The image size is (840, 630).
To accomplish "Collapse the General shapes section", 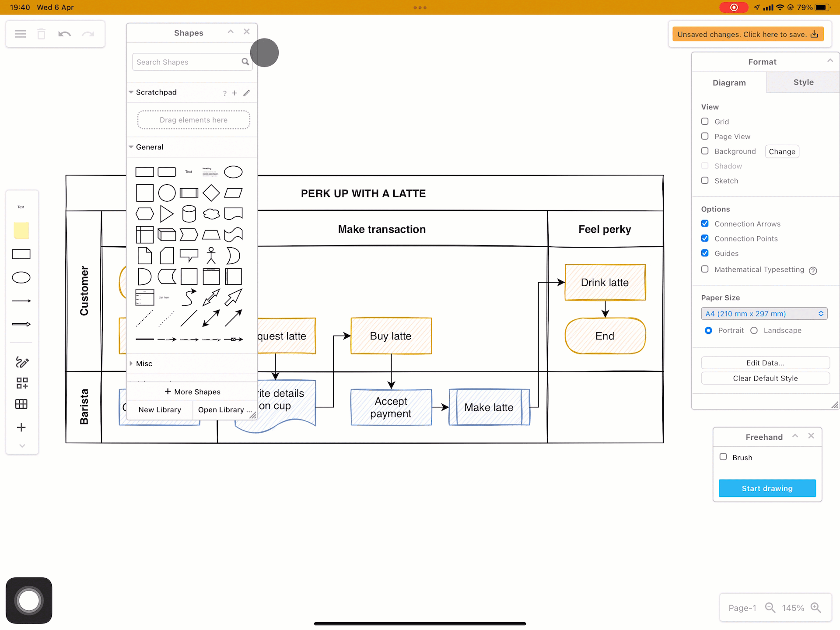I will (131, 147).
